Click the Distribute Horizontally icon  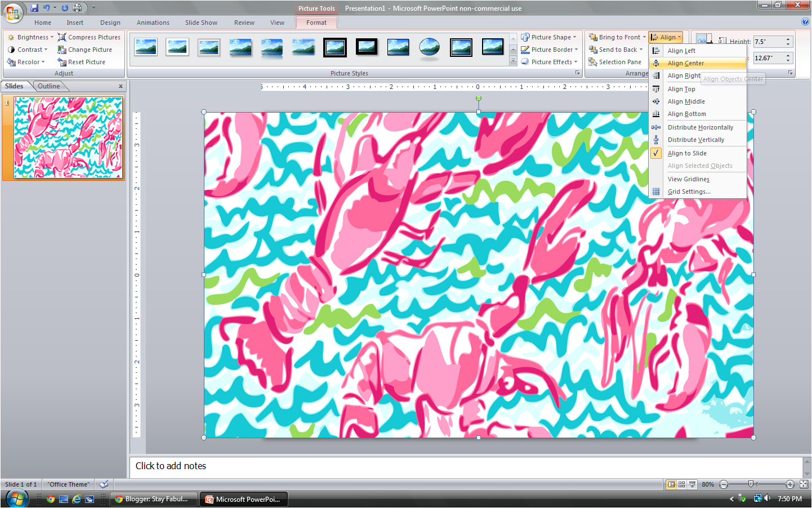656,127
